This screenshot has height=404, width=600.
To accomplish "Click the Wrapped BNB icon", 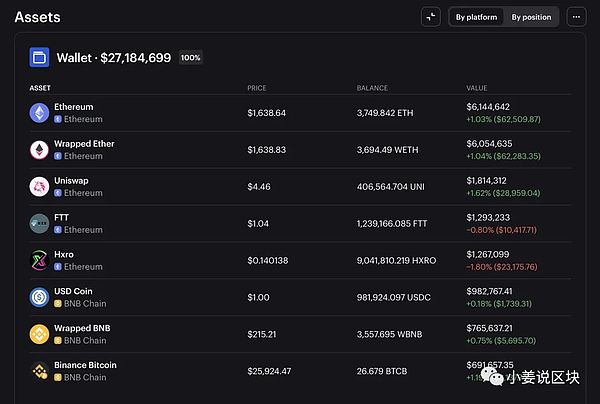I will click(x=39, y=334).
